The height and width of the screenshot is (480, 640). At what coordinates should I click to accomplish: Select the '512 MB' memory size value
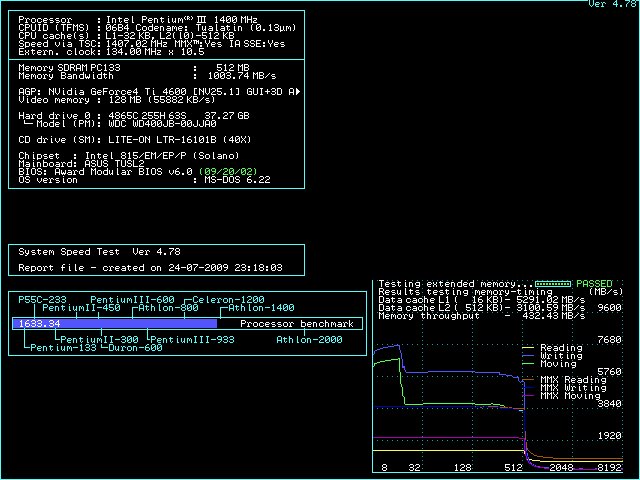coord(233,68)
